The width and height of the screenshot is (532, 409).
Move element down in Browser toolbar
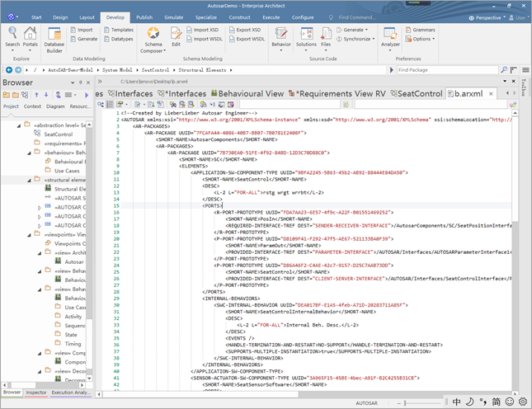click(x=46, y=95)
